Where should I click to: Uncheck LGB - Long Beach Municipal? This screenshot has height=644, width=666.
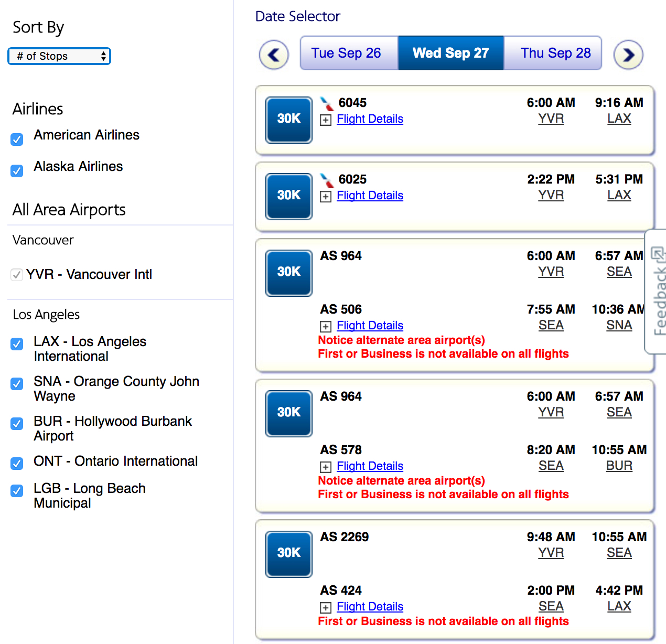[x=17, y=490]
